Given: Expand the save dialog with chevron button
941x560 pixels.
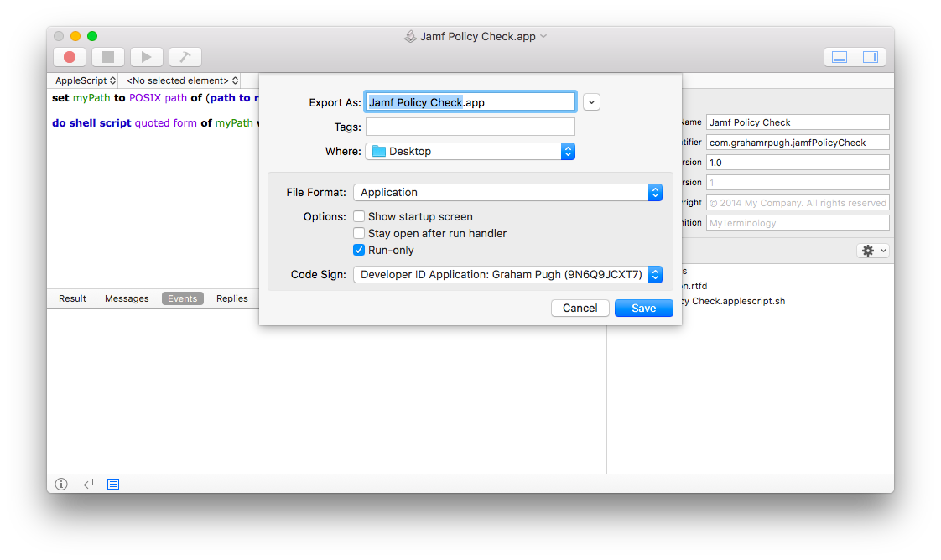Looking at the screenshot, I should coord(592,102).
